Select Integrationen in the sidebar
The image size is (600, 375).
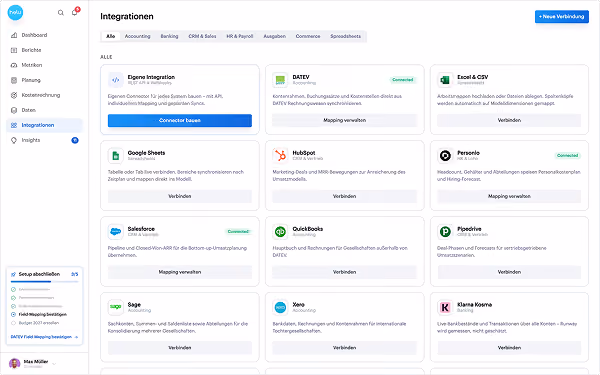pyautogui.click(x=44, y=125)
